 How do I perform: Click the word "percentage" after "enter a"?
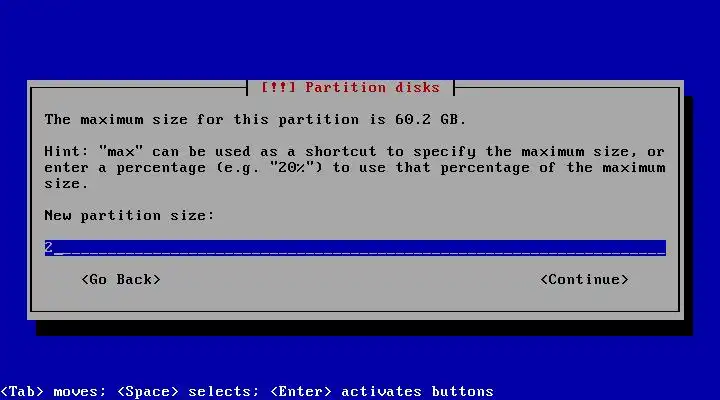(161, 168)
